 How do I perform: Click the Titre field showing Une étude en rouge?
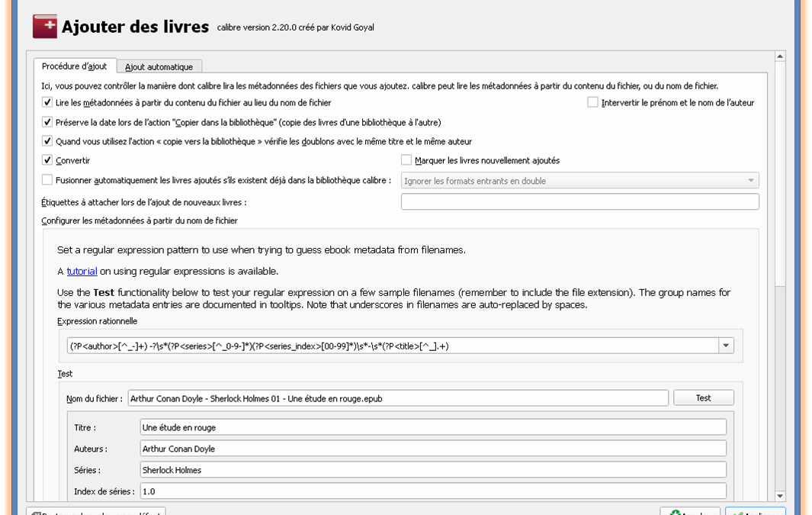click(x=433, y=427)
